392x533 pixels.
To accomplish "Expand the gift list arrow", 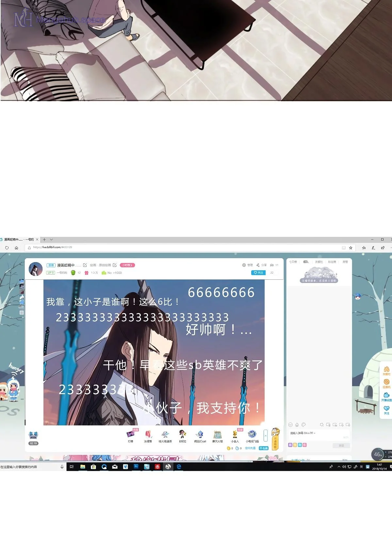I will click(x=266, y=436).
